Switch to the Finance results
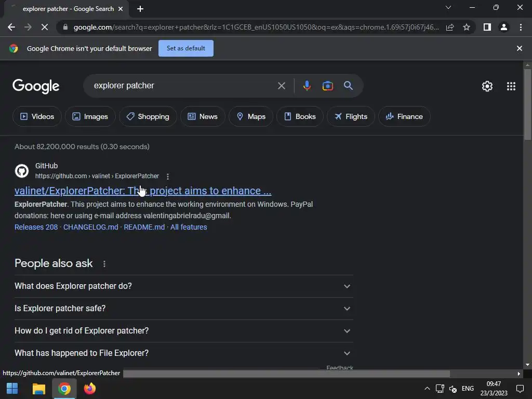 404,116
